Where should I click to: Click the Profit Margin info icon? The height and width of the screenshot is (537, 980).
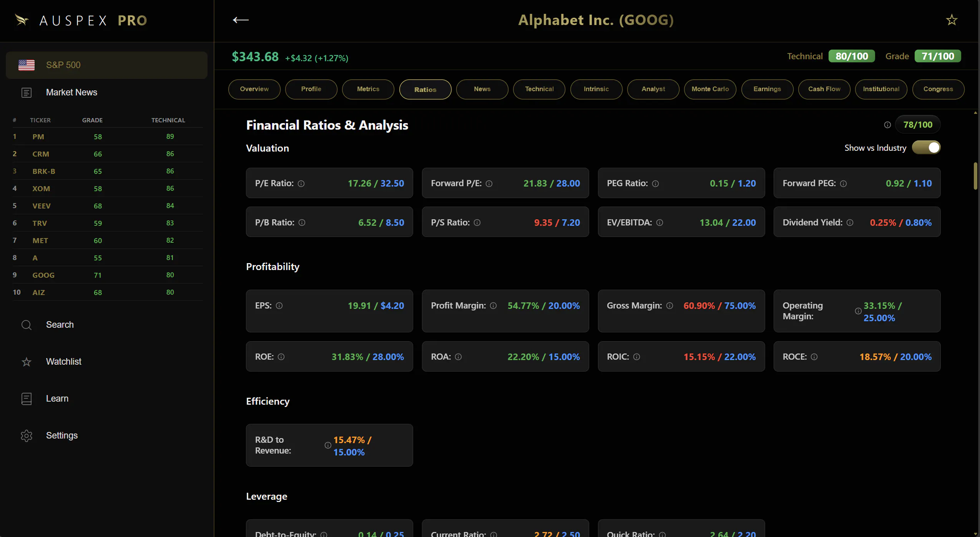pos(493,306)
